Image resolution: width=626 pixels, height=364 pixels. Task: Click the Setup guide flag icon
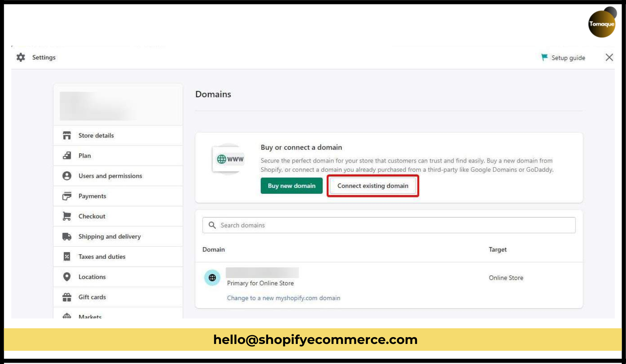click(x=545, y=57)
